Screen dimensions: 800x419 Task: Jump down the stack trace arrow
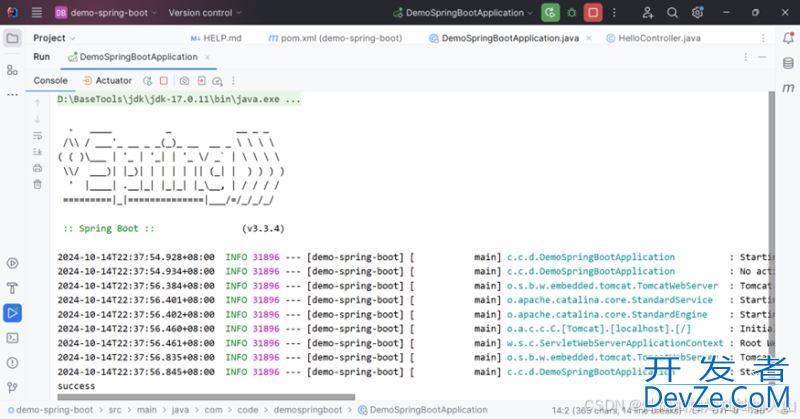(x=37, y=119)
